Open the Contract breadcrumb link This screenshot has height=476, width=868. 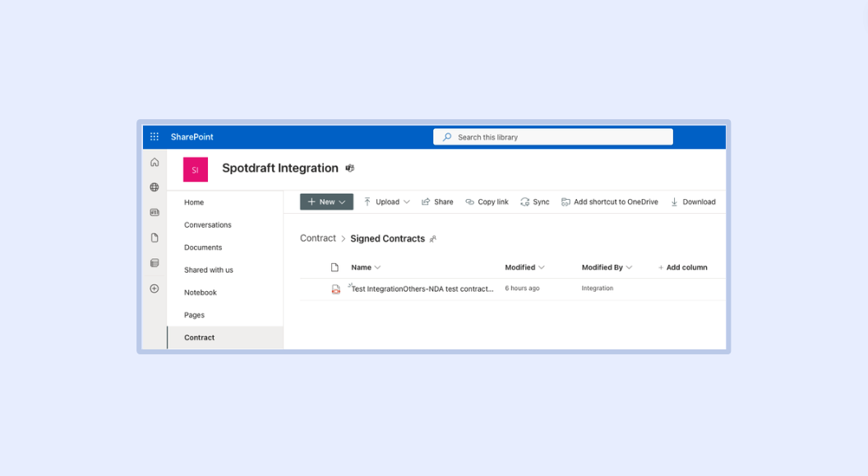(317, 238)
